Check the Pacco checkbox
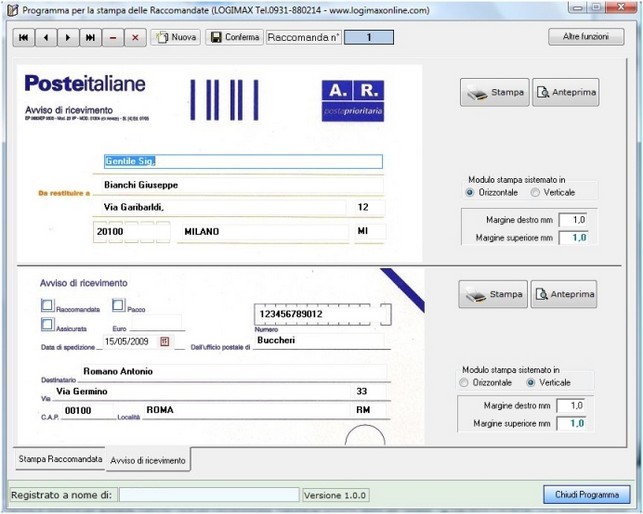643x514 pixels. point(118,305)
